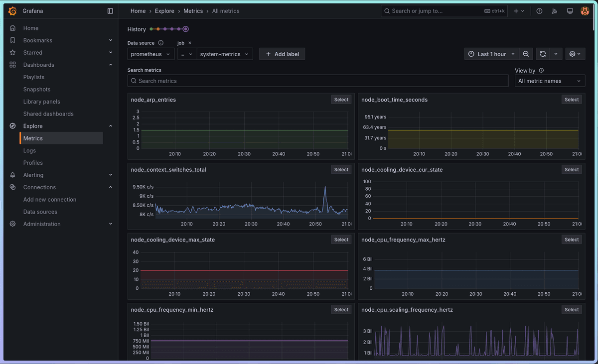Image resolution: width=598 pixels, height=364 pixels.
Task: Expand the Administration section chevron
Action: pyautogui.click(x=111, y=224)
